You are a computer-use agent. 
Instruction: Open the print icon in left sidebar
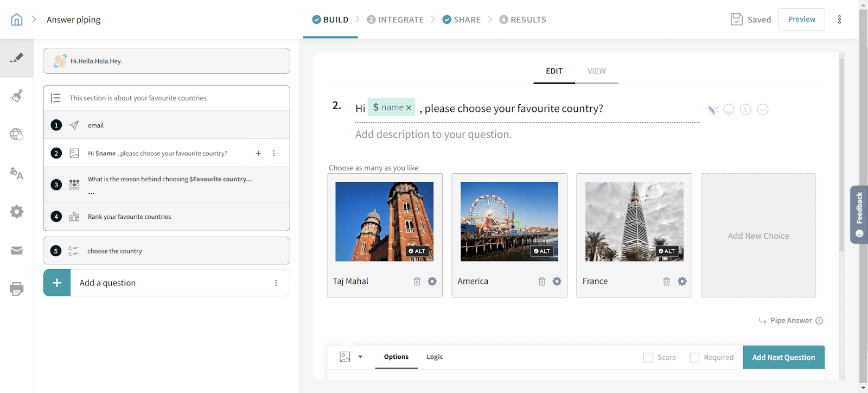click(x=17, y=289)
